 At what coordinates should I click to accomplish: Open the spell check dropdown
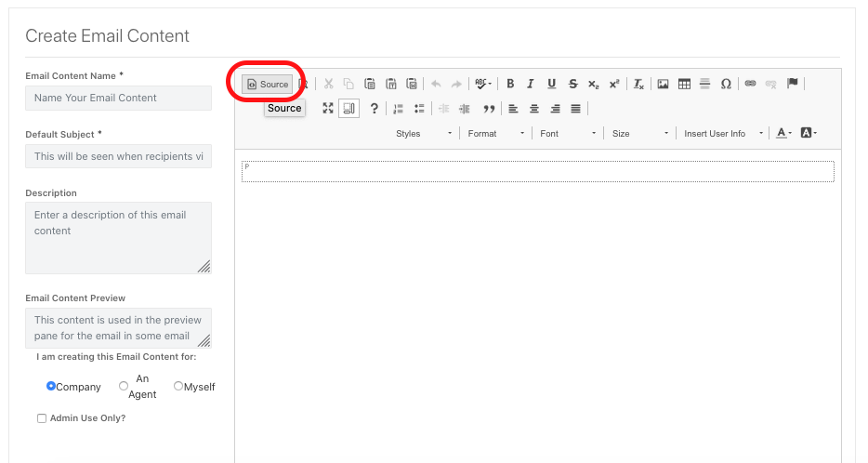tap(483, 84)
